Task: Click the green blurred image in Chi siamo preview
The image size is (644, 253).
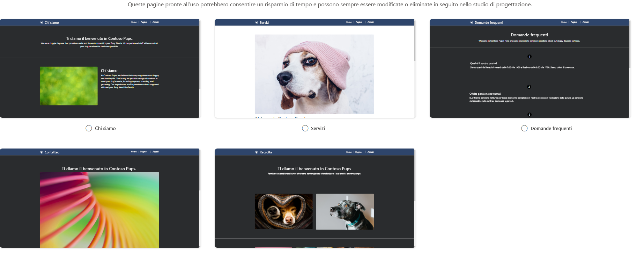Action: [69, 86]
